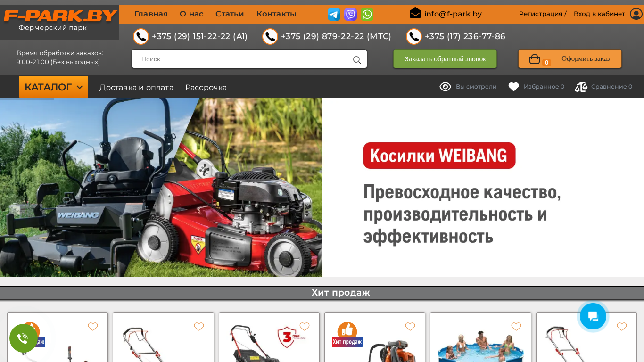This screenshot has height=362, width=644.
Task: Click the F-PARK.BY site logo
Action: [x=60, y=16]
